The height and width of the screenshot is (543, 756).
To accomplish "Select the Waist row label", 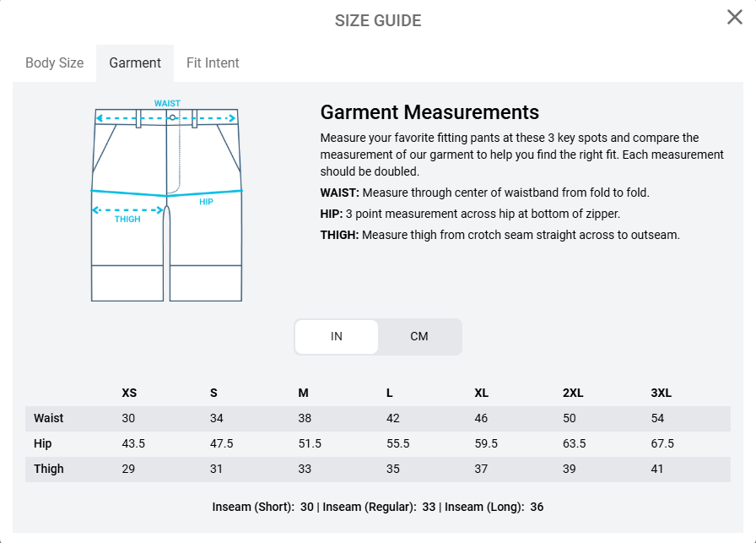I will (x=49, y=418).
